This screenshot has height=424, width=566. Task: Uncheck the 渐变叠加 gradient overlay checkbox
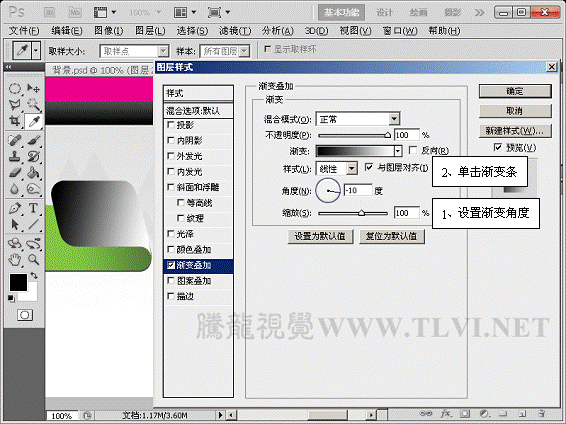[x=171, y=265]
